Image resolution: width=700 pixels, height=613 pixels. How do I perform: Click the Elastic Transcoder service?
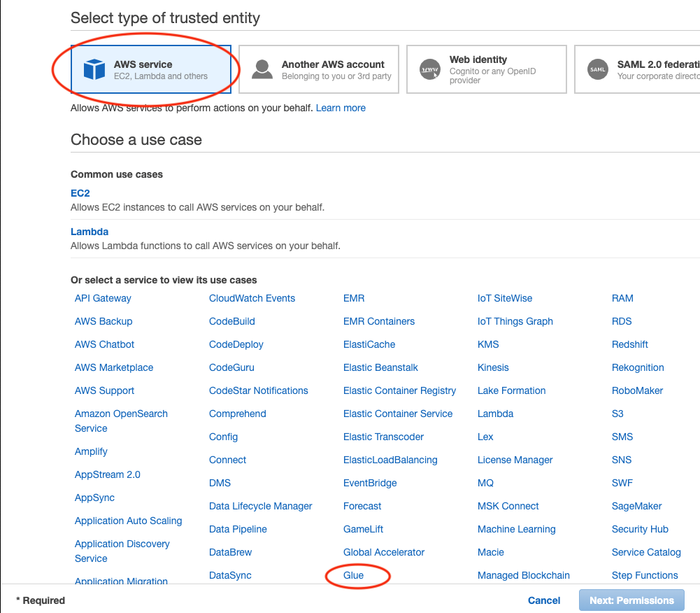click(x=383, y=437)
